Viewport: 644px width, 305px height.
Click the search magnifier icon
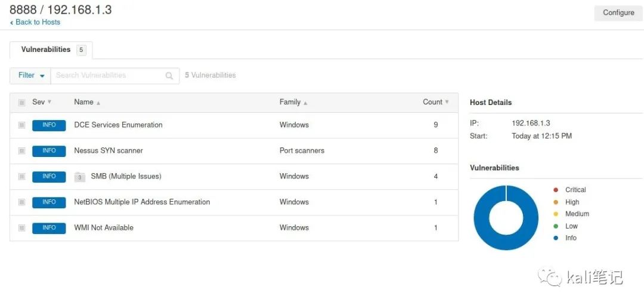[169, 76]
